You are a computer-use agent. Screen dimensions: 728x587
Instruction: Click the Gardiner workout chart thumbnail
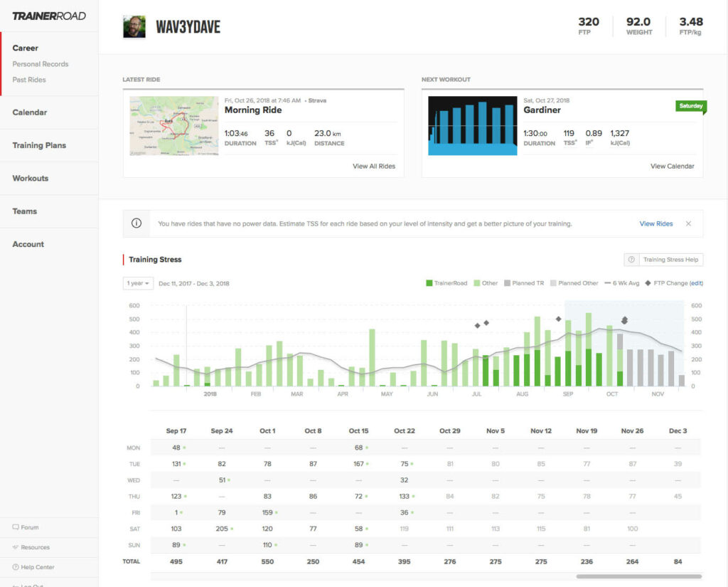(473, 125)
